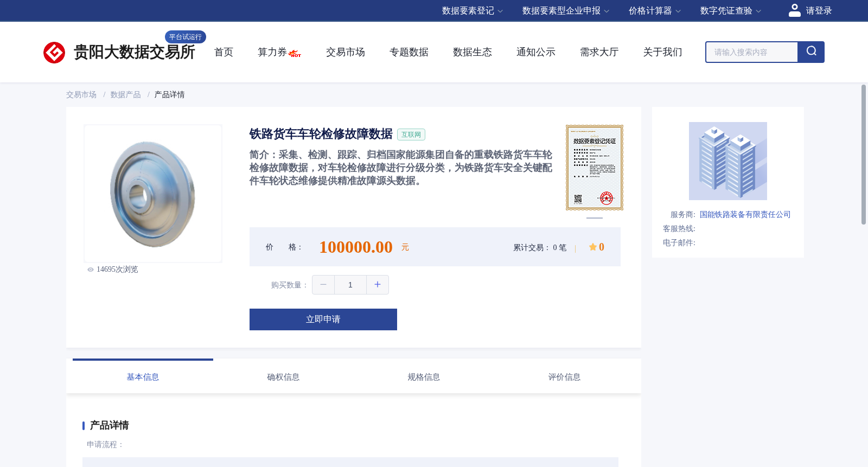Click the user avatar login icon
Image resolution: width=868 pixels, height=467 pixels.
(x=794, y=10)
